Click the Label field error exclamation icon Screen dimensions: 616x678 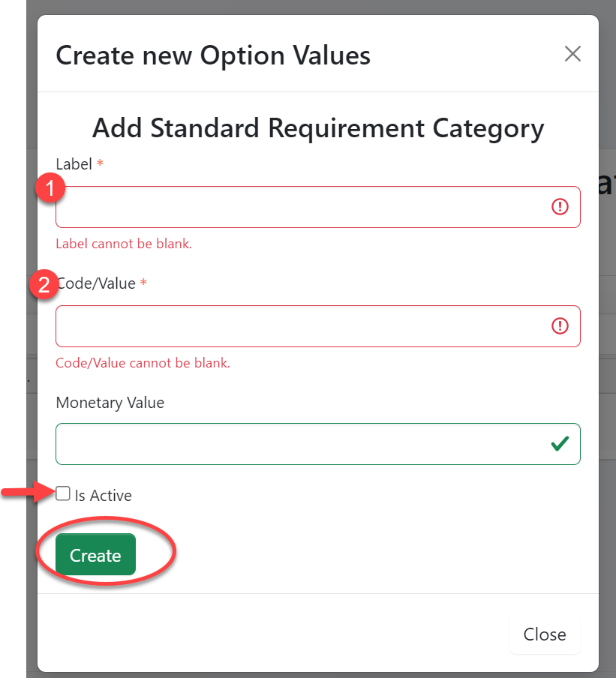(560, 207)
